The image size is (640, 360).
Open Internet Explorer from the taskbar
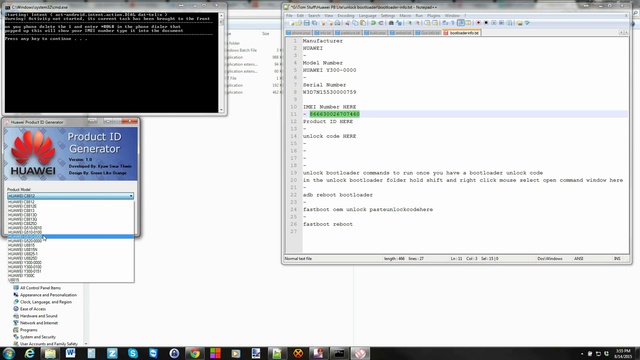pos(29,353)
